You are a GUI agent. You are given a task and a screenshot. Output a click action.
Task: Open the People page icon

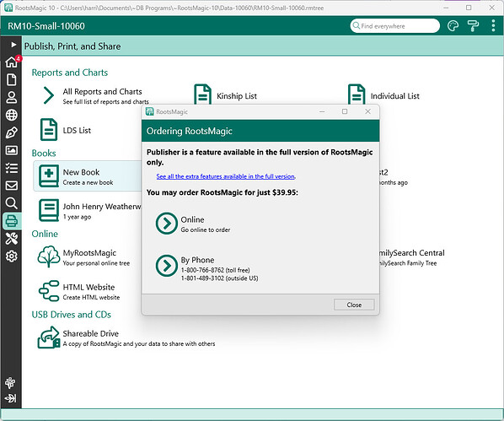pyautogui.click(x=12, y=97)
